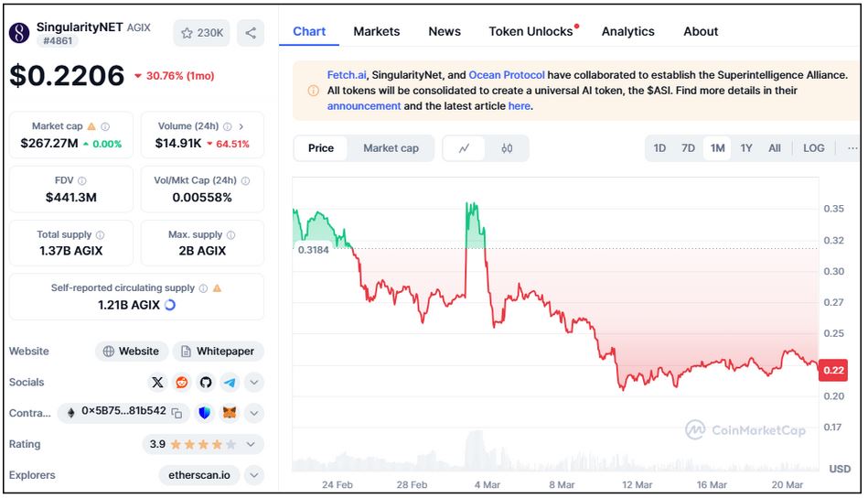Screen dimensions: 868x498
Task: Click the blue shield security icon
Action: [205, 413]
